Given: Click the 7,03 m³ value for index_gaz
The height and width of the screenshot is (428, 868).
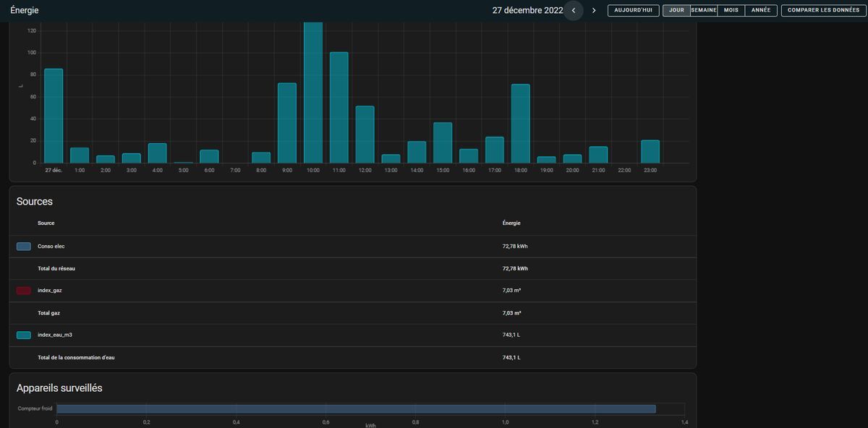Looking at the screenshot, I should pyautogui.click(x=512, y=291).
